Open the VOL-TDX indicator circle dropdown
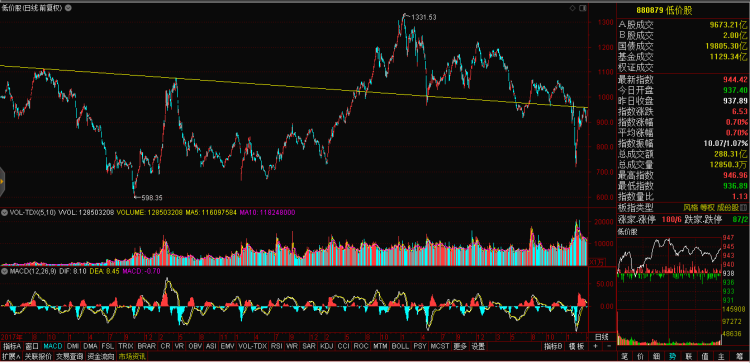The height and width of the screenshot is (363, 750). pos(4,212)
